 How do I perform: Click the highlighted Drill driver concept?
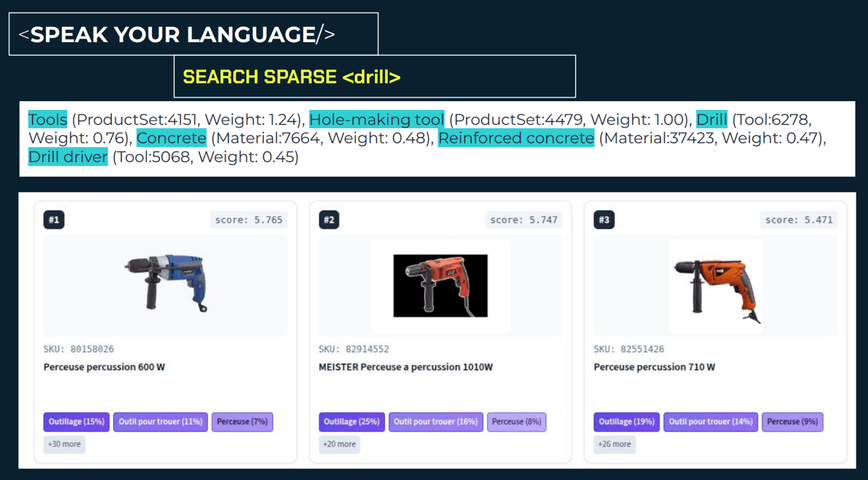(68, 158)
